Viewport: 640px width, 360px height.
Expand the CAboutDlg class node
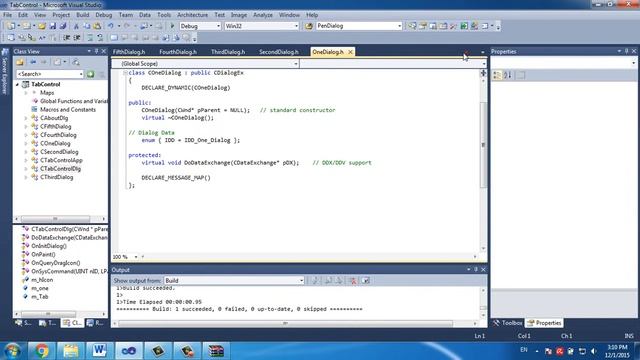click(26, 118)
